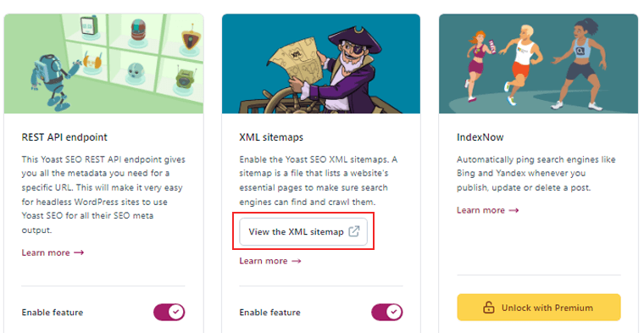Click the checkmark knob on REST API toggle
Viewport: 644px width, 333px height.
[176, 313]
